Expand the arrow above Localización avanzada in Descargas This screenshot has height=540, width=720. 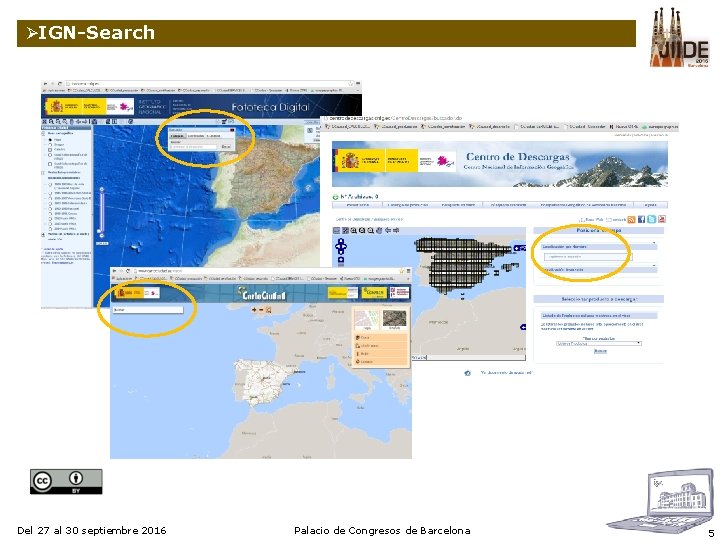point(654,265)
